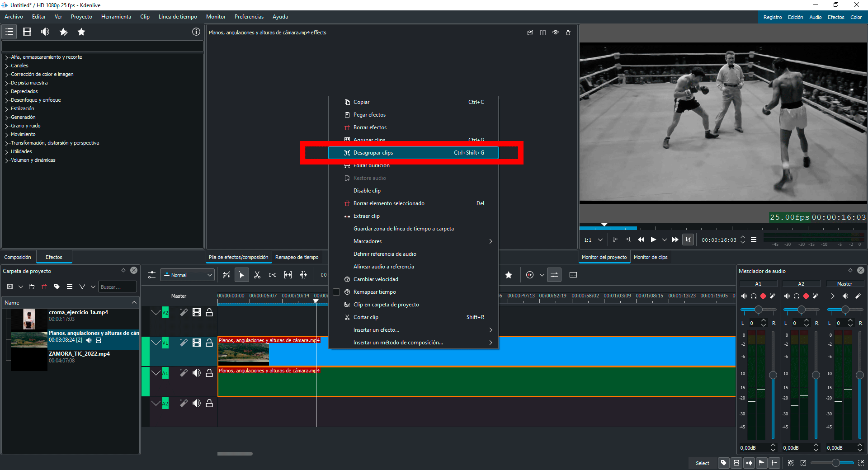This screenshot has width=868, height=470.
Task: Expand 'Alfa, enmascaramiento y recorte' category
Action: [7, 57]
